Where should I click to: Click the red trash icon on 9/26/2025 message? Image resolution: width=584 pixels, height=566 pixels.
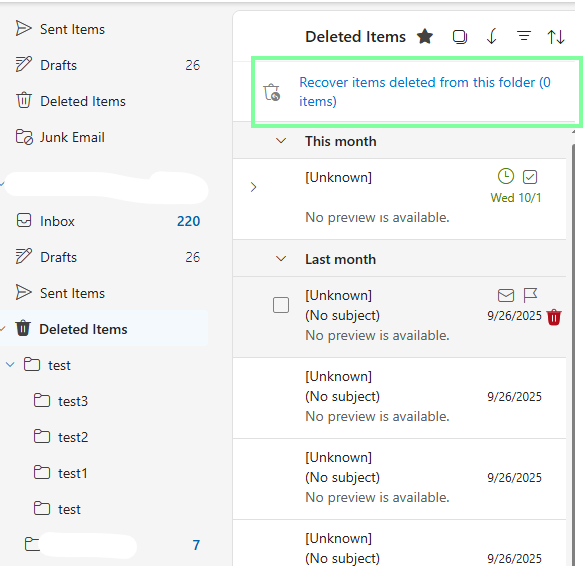click(x=554, y=317)
